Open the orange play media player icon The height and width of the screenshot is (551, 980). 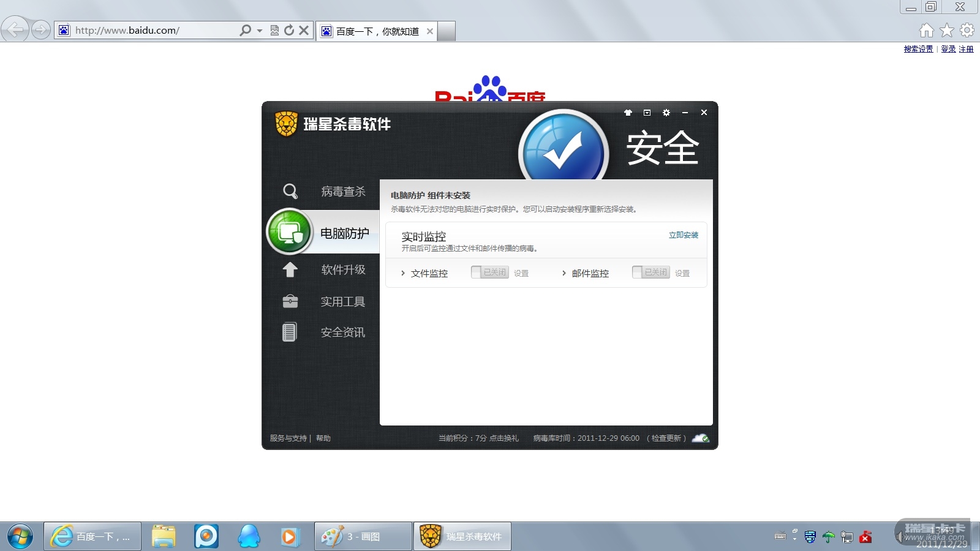pyautogui.click(x=289, y=537)
